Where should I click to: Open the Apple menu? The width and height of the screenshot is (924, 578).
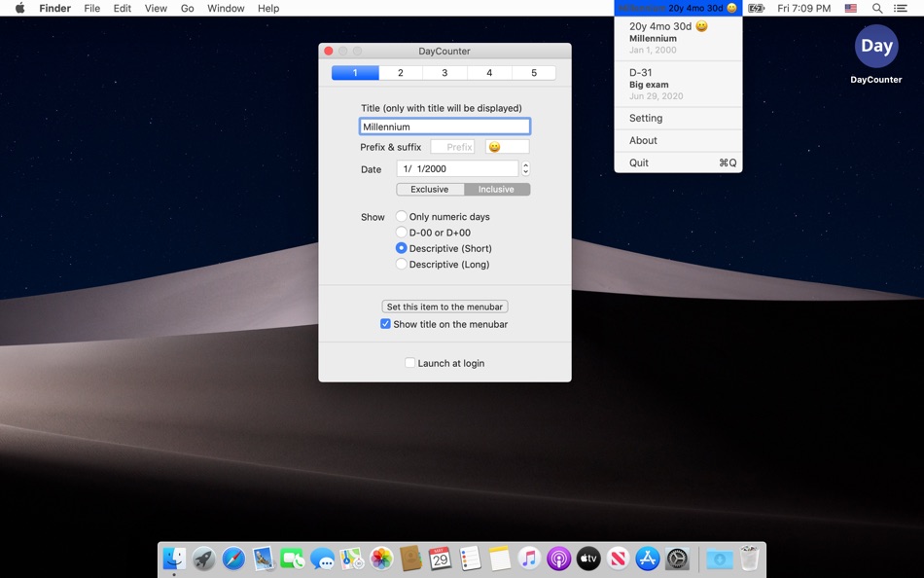pyautogui.click(x=20, y=8)
